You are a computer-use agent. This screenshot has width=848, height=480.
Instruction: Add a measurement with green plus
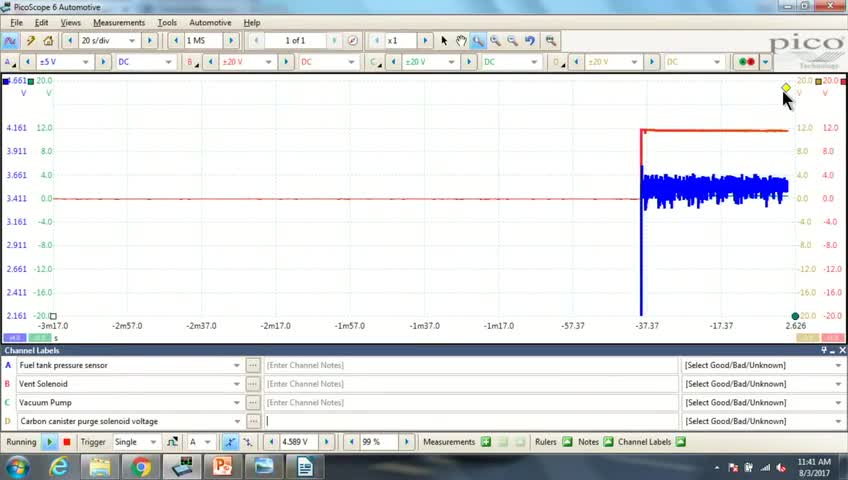click(x=486, y=442)
